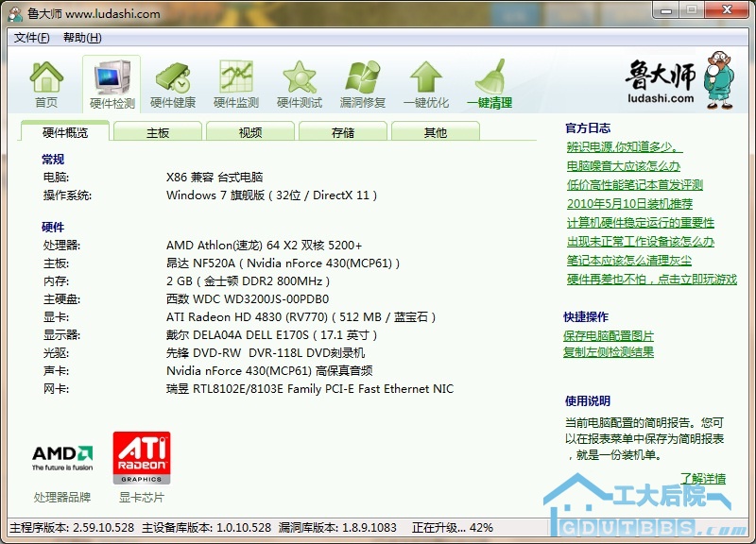This screenshot has width=756, height=544.
Task: Click 保存电脑配置图片 link
Action: coord(609,336)
